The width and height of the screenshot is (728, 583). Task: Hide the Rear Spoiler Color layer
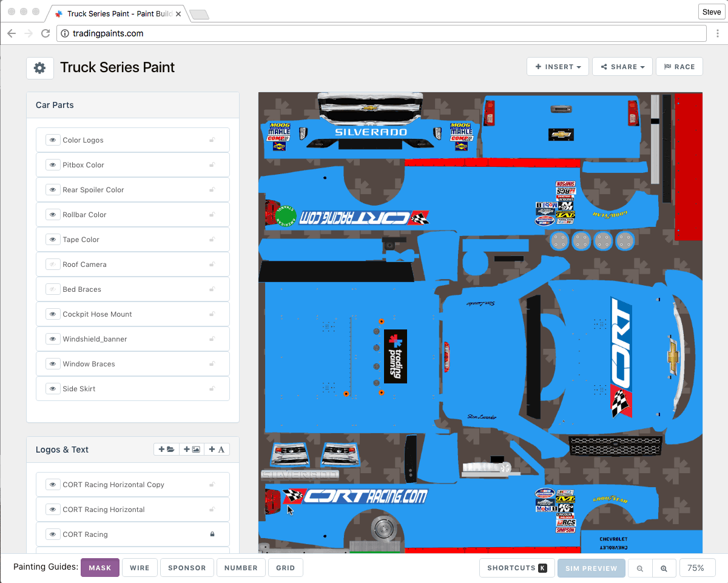tap(53, 190)
